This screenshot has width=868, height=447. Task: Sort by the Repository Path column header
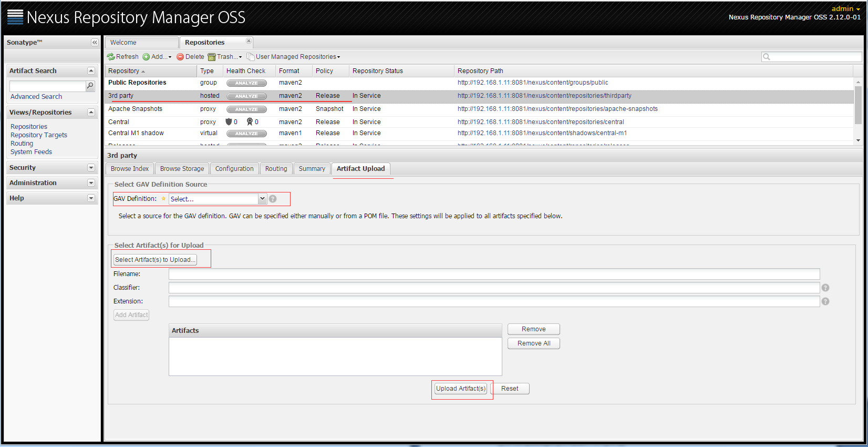click(x=654, y=71)
